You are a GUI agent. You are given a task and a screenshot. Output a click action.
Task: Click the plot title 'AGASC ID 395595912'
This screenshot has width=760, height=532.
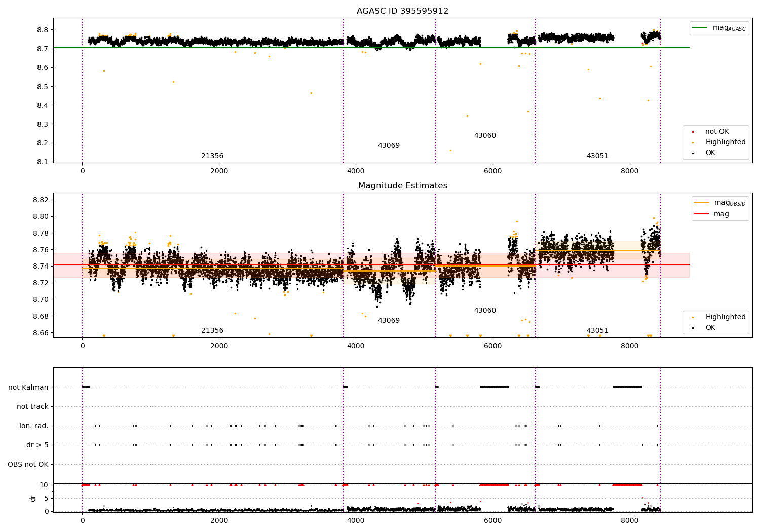coord(402,11)
